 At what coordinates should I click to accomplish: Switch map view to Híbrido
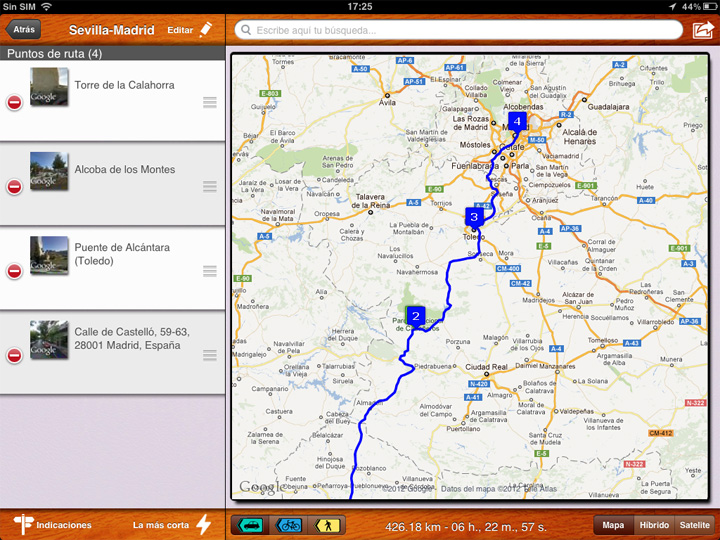(654, 525)
